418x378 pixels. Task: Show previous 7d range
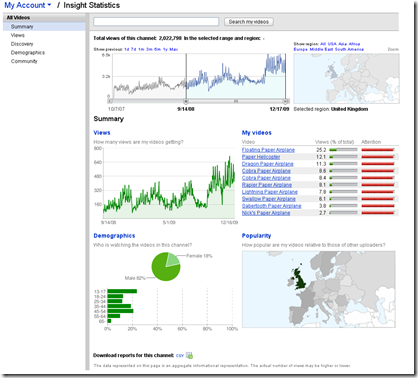click(133, 49)
